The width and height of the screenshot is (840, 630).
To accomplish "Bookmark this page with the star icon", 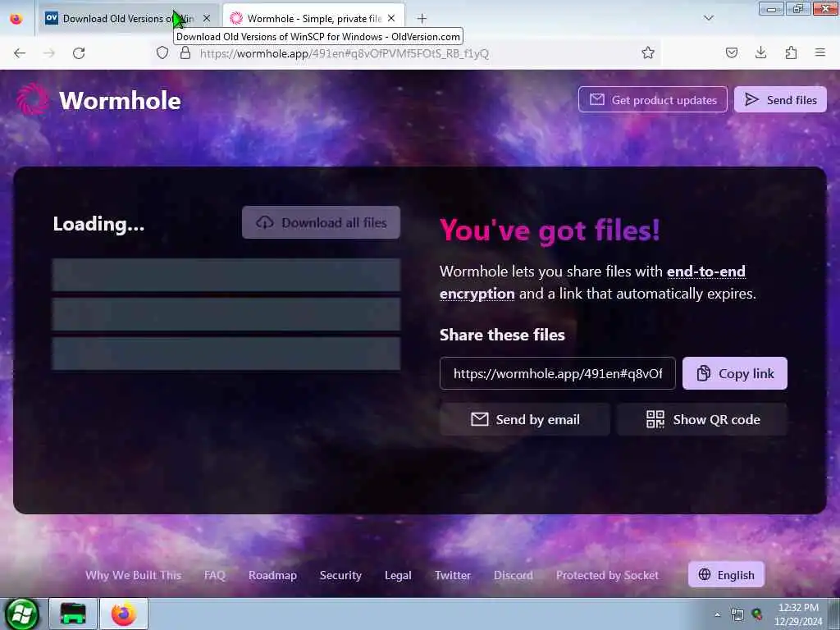I will coord(648,52).
